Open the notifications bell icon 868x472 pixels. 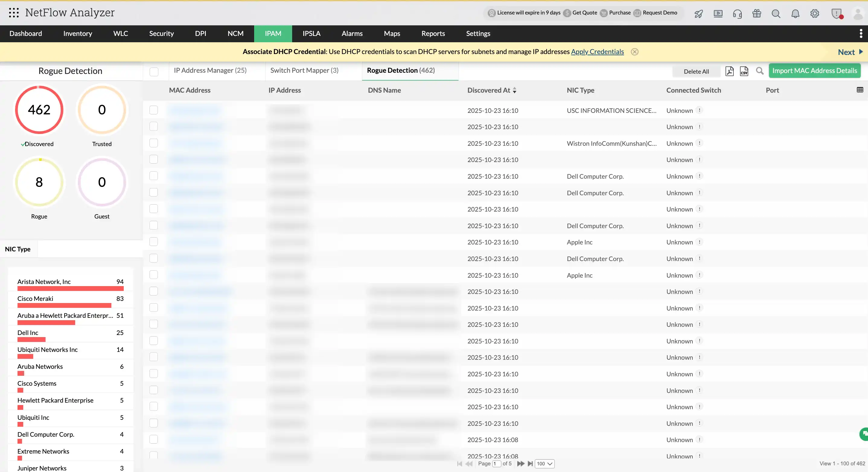[795, 14]
